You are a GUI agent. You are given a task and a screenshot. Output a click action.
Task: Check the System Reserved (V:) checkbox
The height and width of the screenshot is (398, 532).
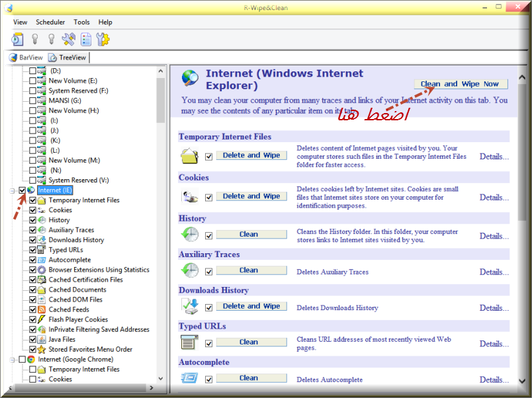[x=32, y=180]
